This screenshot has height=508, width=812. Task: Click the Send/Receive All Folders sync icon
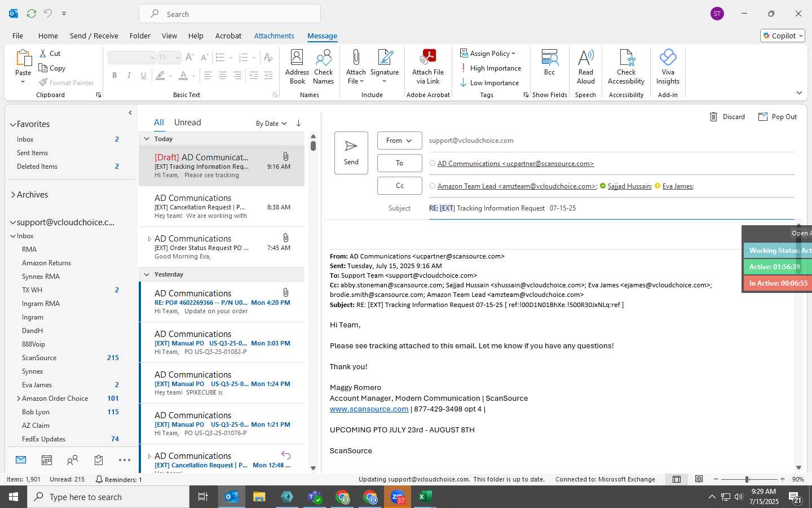point(32,13)
